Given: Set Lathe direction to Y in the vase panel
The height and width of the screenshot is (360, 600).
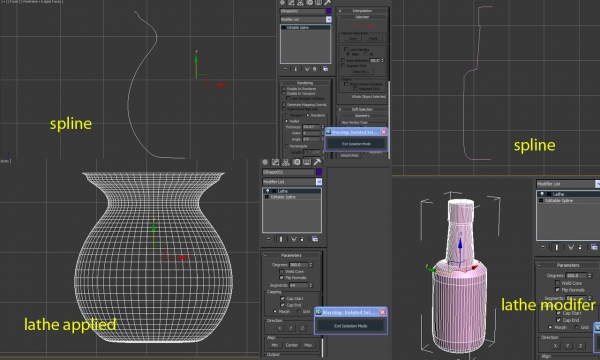Looking at the screenshot, I should [291, 328].
